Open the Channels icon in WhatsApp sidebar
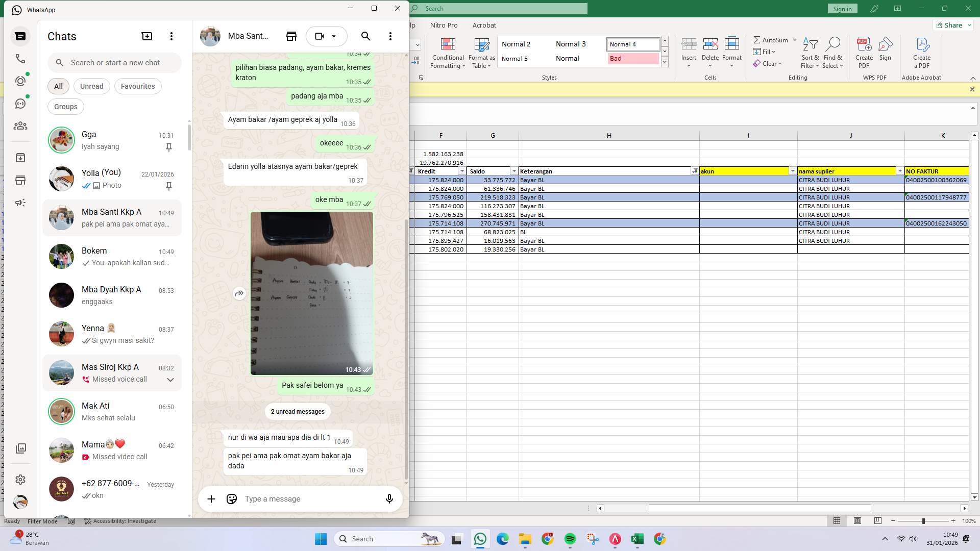The image size is (980, 551). (20, 103)
